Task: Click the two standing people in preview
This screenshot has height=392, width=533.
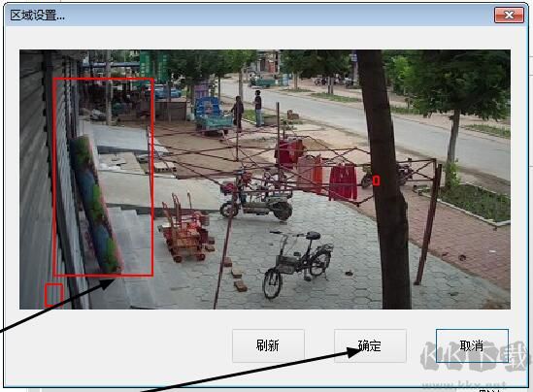Action: click(x=248, y=110)
